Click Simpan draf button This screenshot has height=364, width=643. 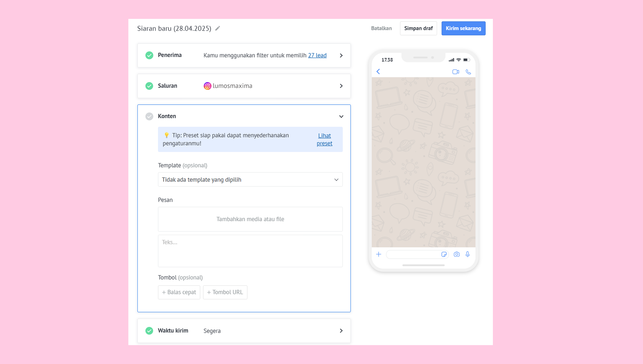coord(418,28)
